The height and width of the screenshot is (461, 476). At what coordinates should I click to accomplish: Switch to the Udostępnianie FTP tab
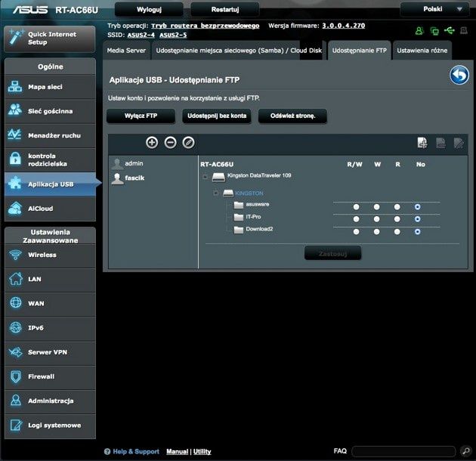pyautogui.click(x=359, y=51)
